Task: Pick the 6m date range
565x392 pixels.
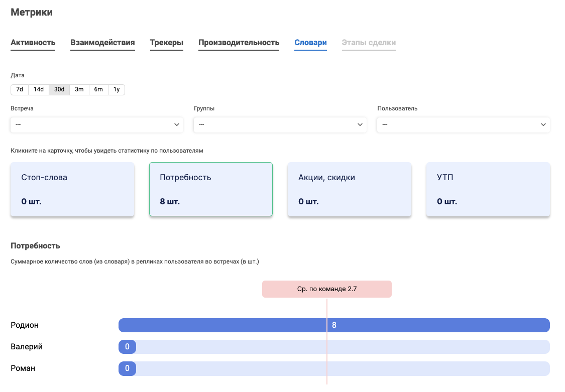Action: (98, 89)
